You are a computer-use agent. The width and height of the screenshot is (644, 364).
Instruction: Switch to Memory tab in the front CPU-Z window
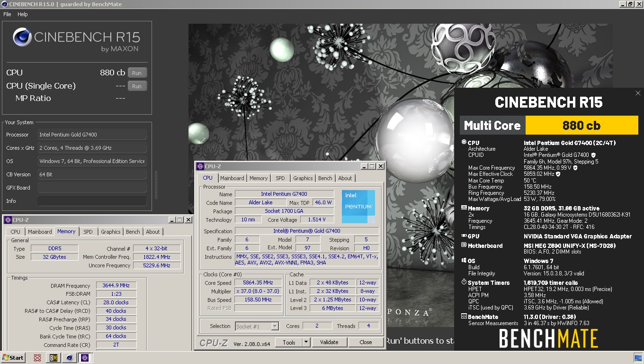point(259,178)
